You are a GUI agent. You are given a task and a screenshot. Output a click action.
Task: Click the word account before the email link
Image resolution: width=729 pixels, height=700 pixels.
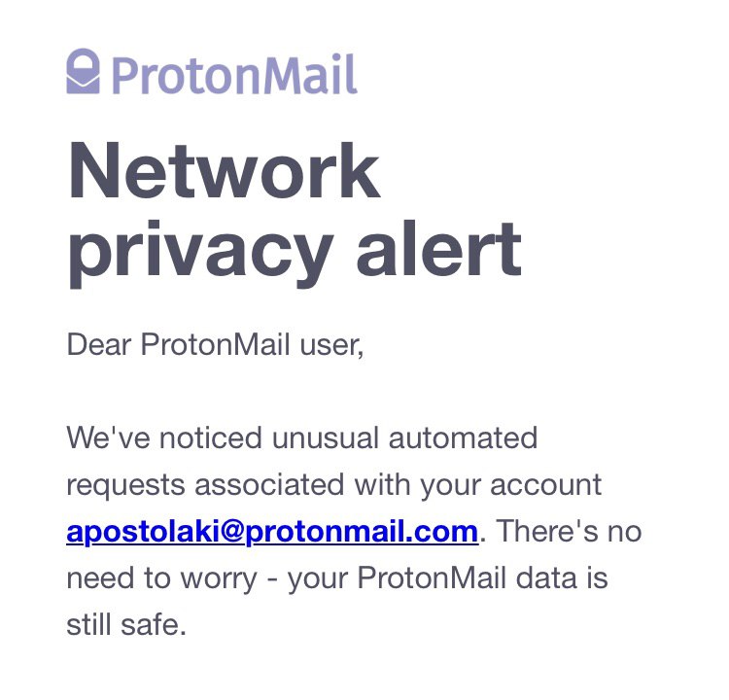click(546, 485)
